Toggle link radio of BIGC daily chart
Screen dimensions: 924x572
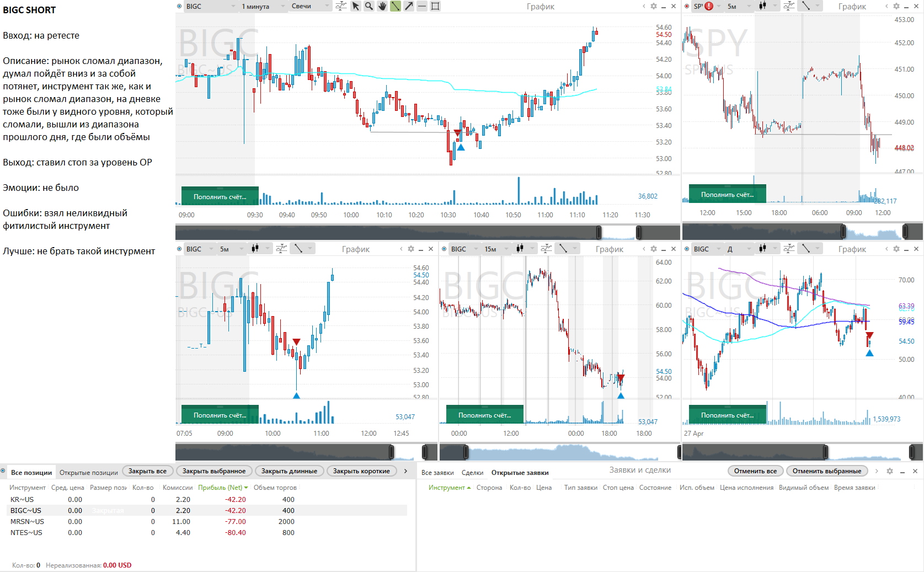tap(687, 249)
